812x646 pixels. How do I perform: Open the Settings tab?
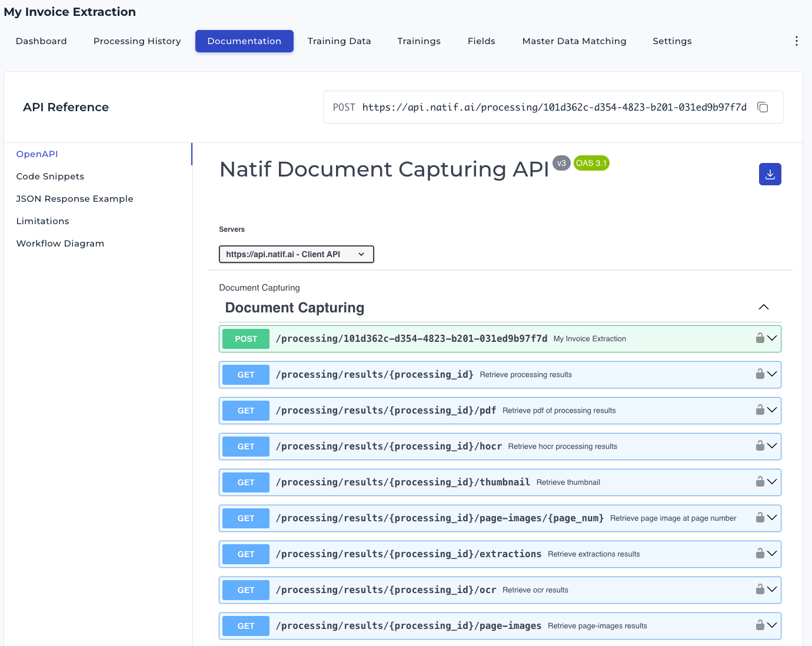click(672, 41)
